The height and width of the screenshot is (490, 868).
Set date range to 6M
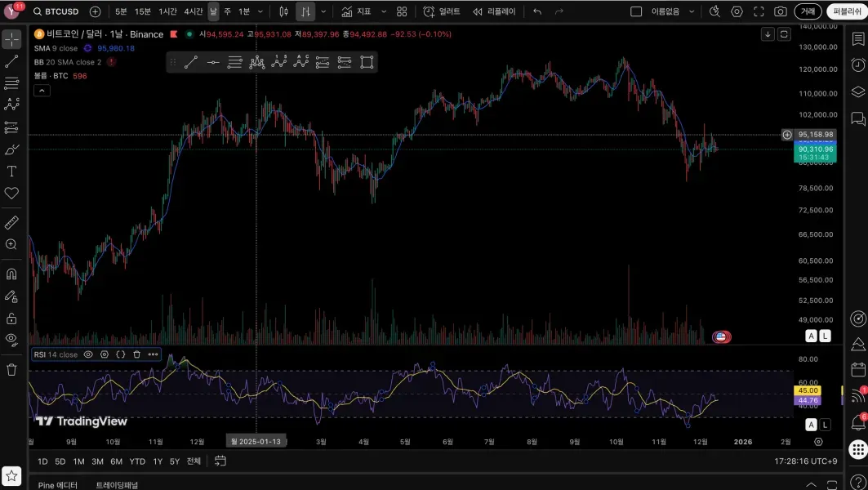pos(116,461)
